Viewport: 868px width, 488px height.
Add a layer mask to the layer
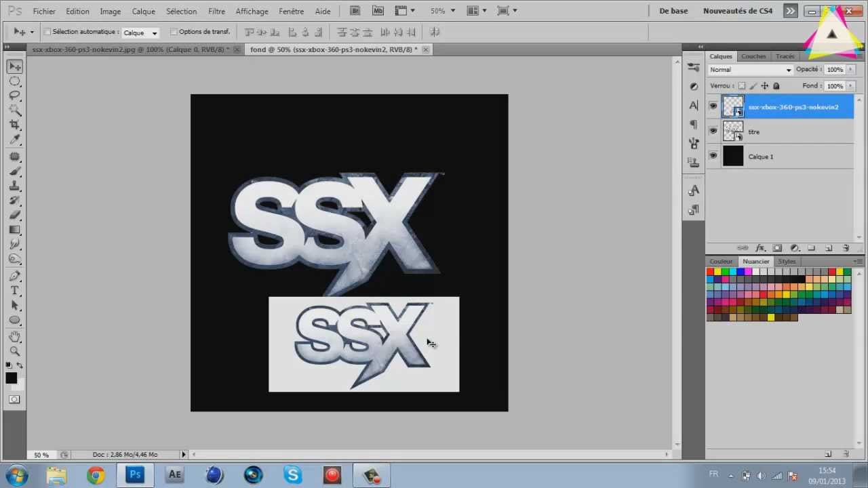(x=777, y=248)
